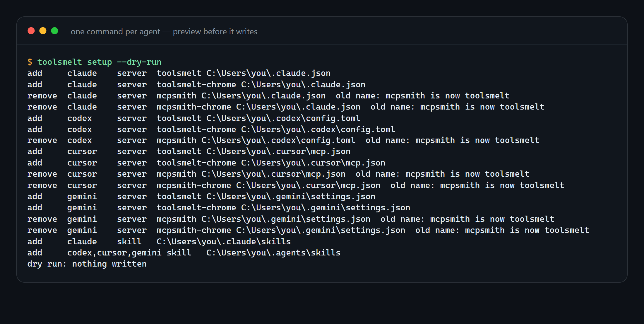Click the codex config.toml toolsmelt path

pyautogui.click(x=283, y=118)
